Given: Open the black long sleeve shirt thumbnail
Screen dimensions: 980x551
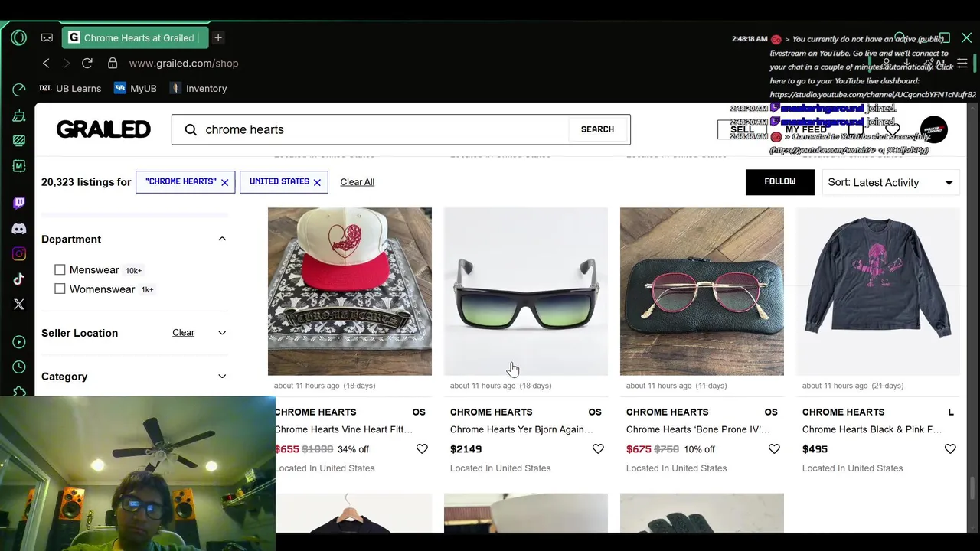Looking at the screenshot, I should click(878, 291).
